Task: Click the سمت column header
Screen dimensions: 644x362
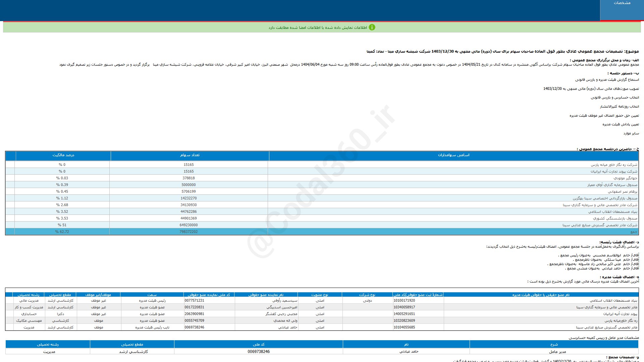Action: pos(152,295)
